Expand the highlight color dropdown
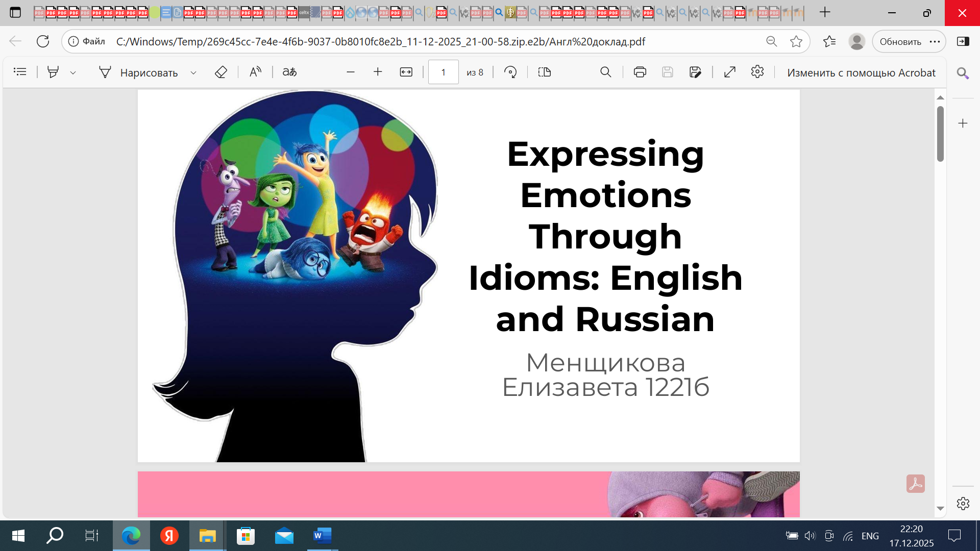The height and width of the screenshot is (551, 980). [x=73, y=72]
